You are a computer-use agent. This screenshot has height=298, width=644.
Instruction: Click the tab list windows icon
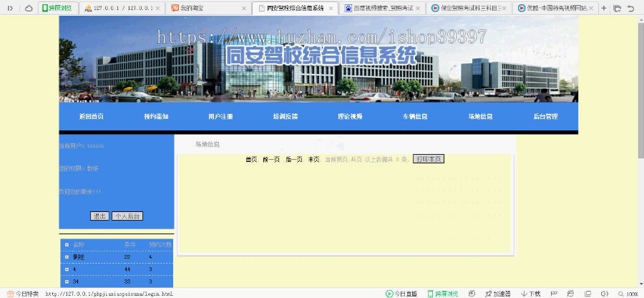(617, 8)
